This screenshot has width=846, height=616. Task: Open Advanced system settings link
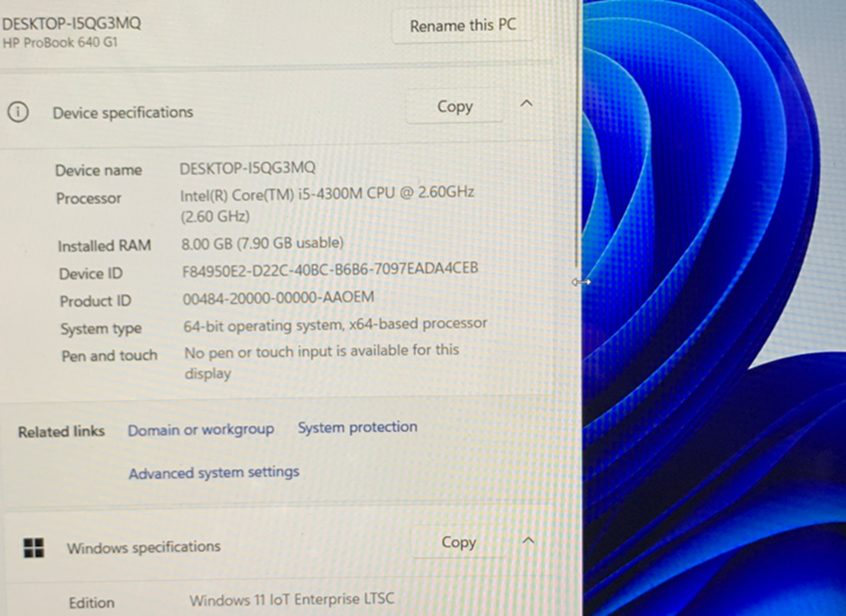pyautogui.click(x=214, y=473)
